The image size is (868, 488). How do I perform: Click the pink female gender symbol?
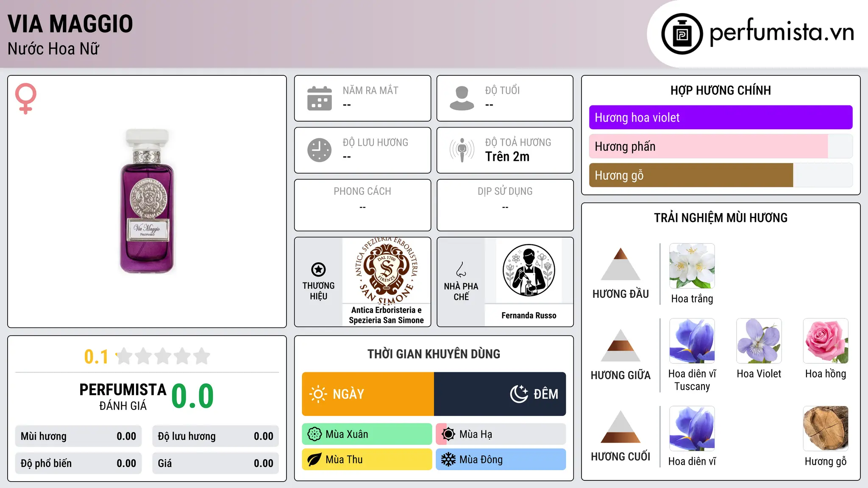click(x=25, y=98)
